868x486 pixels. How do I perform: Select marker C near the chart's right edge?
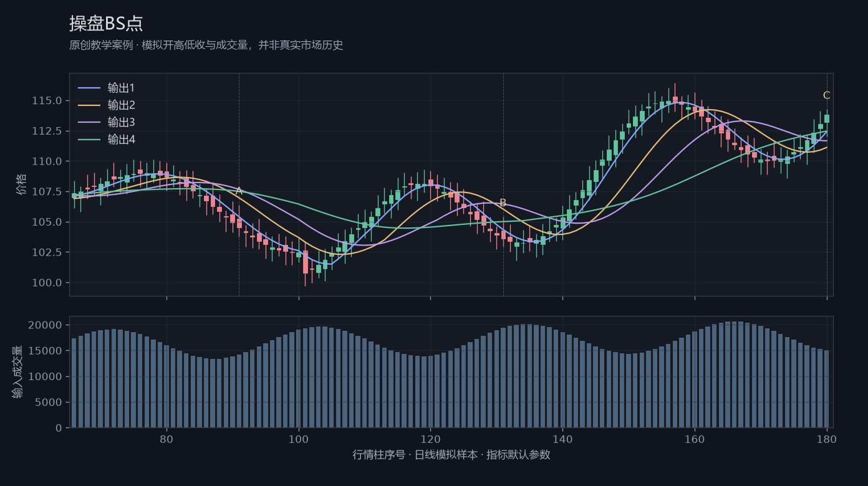[x=826, y=95]
